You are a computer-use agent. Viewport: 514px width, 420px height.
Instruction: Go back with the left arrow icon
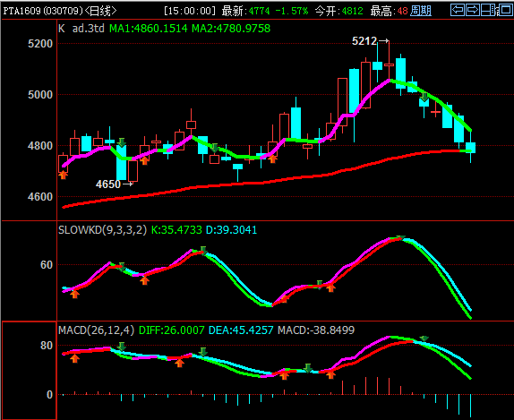458,10
